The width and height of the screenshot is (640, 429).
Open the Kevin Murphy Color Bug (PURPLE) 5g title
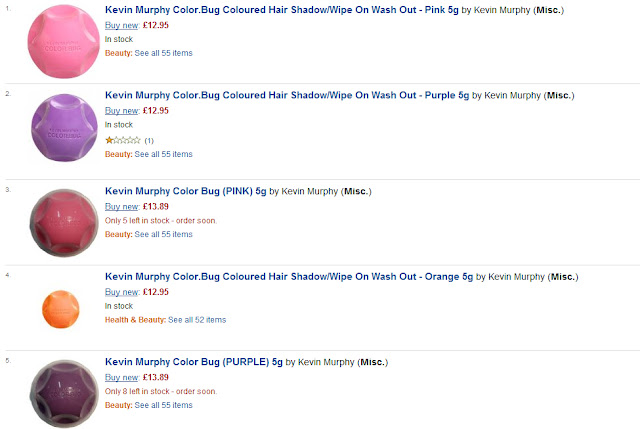click(193, 362)
